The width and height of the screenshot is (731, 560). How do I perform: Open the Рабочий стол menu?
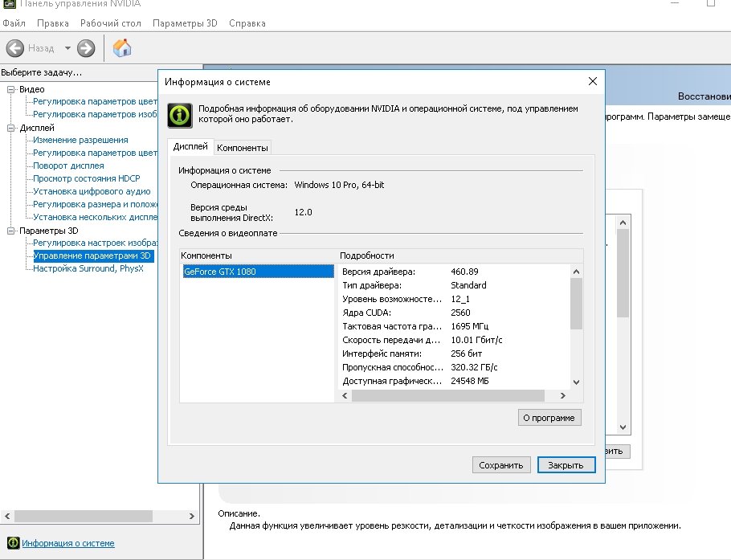pos(111,23)
